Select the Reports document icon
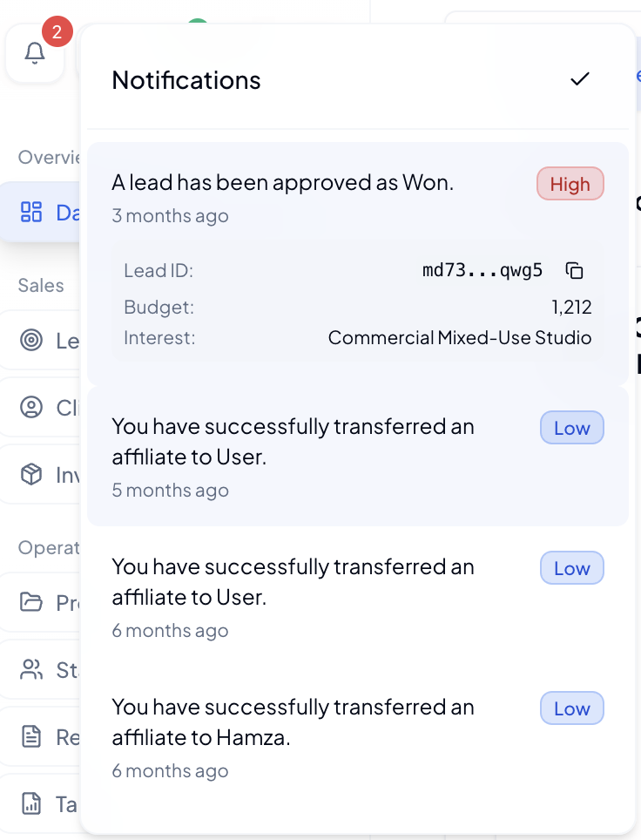This screenshot has height=840, width=641. [x=31, y=736]
